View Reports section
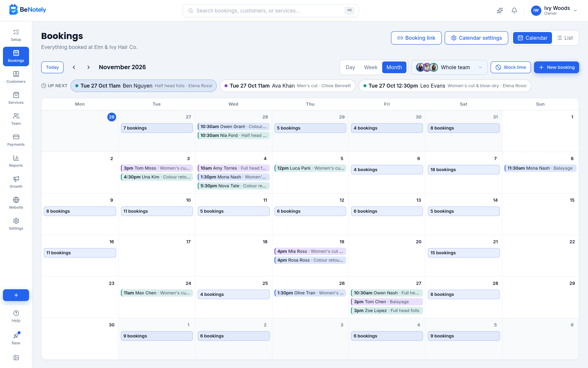This screenshot has height=368, width=588. pos(16,161)
